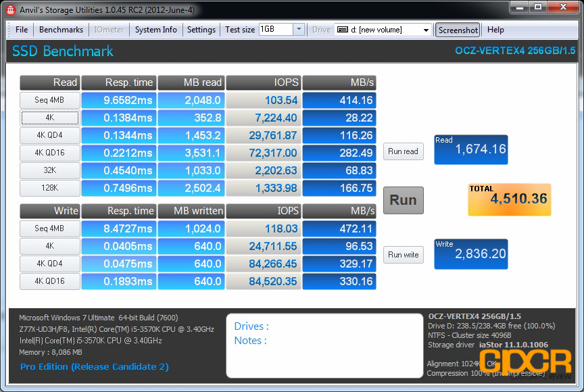Select the write 4K test button

[x=49, y=246]
